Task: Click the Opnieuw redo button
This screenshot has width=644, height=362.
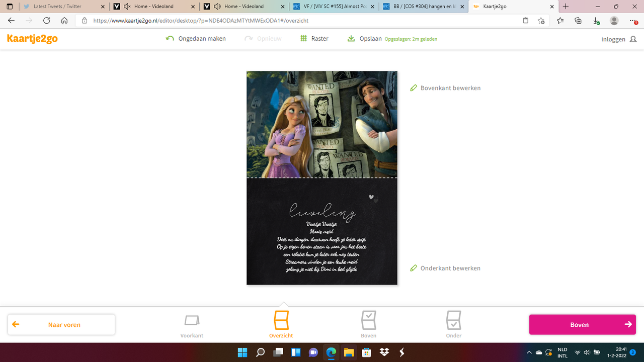Action: pos(263,39)
